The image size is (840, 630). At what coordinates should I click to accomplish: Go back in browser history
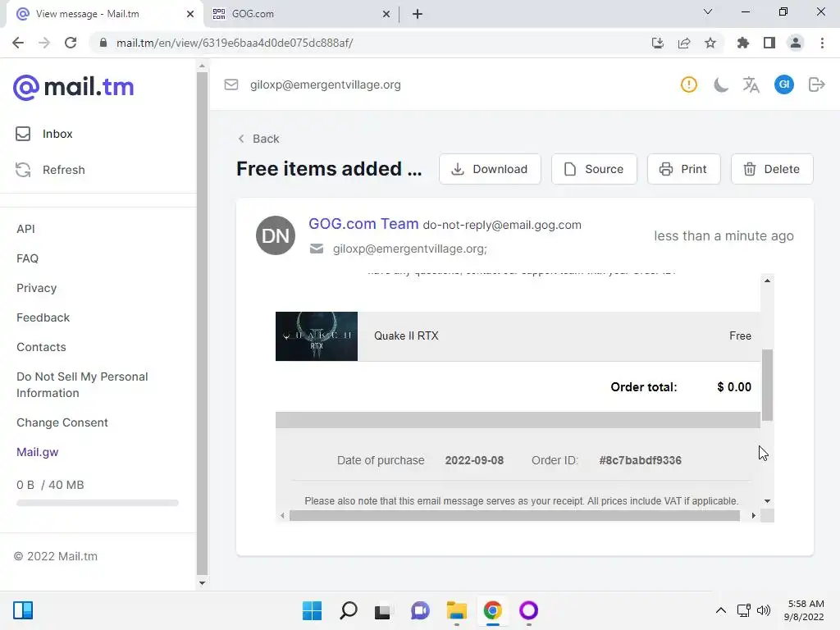[x=18, y=43]
